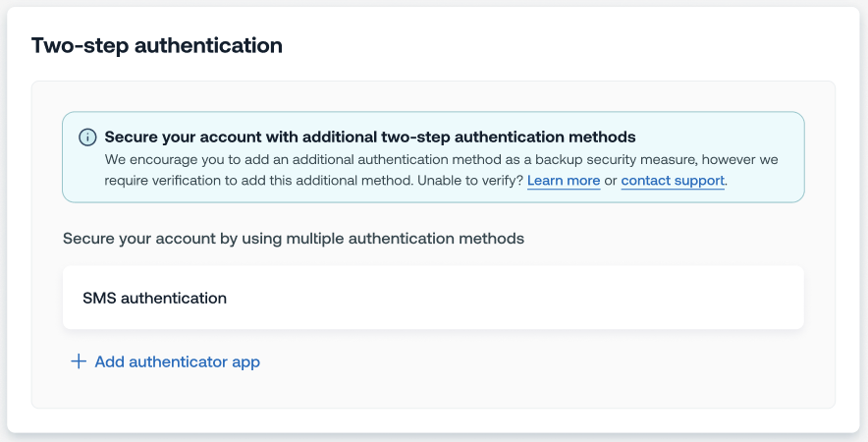Click the bold banner title about additional methods
Screen dimensions: 868x442
click(370, 137)
